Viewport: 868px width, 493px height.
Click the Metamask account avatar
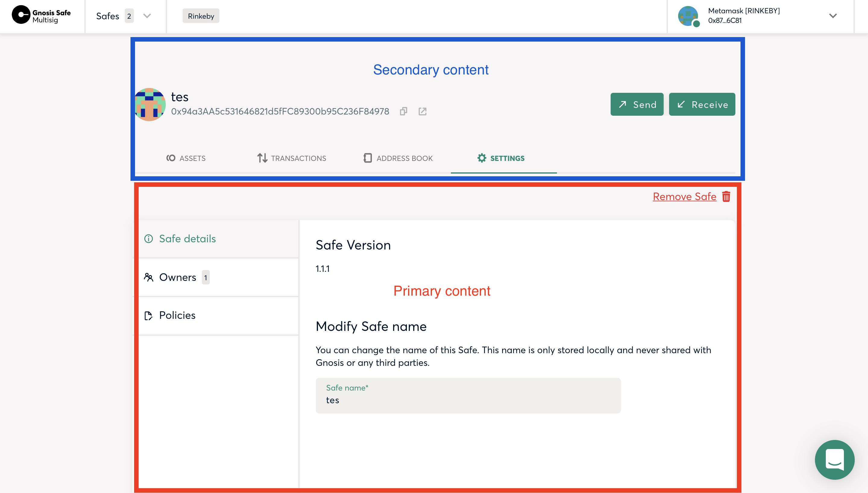pos(689,16)
